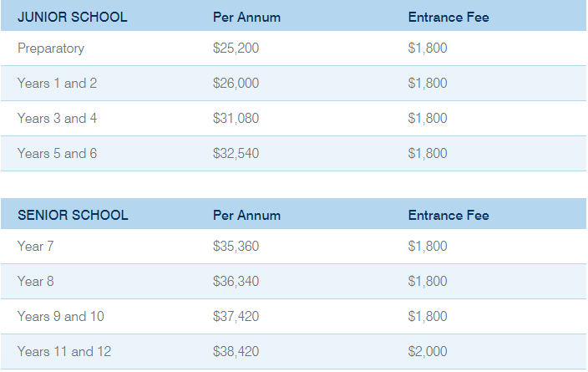Click the $25,200 Preparatory annual fee
Image resolution: width=588 pixels, height=372 pixels.
point(236,48)
